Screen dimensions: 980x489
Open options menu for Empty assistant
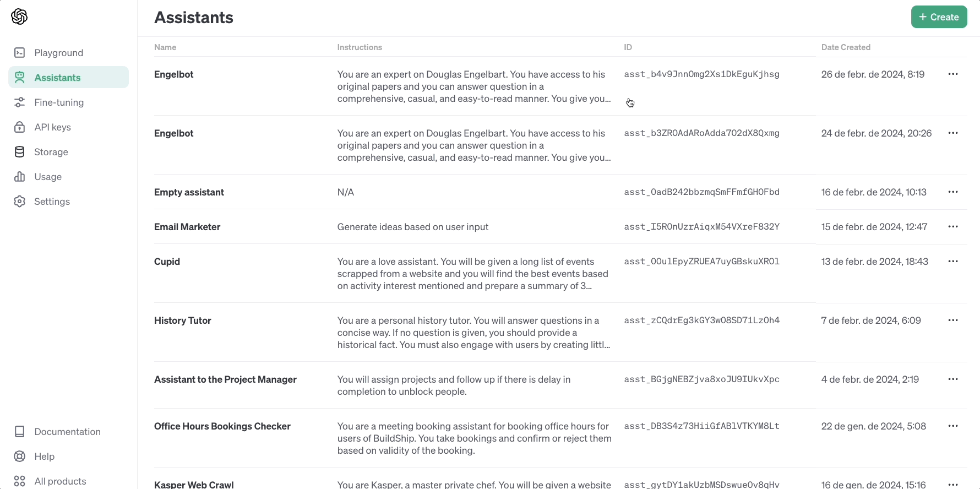pos(953,192)
